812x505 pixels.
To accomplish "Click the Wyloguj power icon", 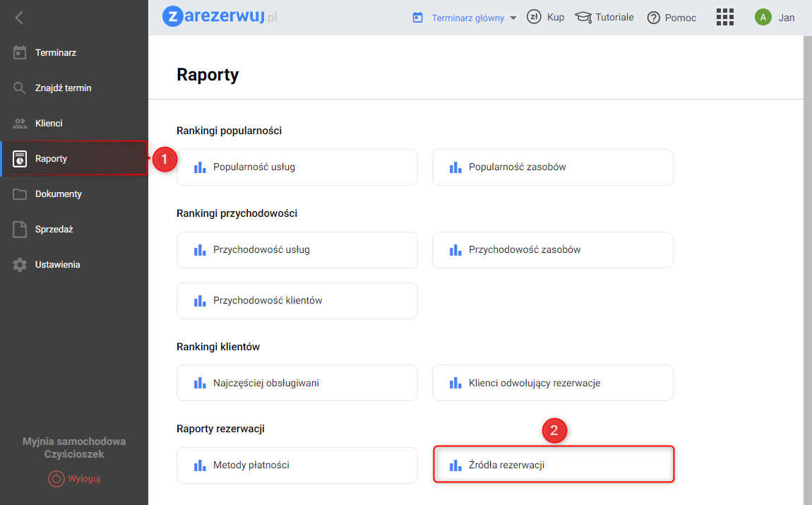I will (56, 479).
